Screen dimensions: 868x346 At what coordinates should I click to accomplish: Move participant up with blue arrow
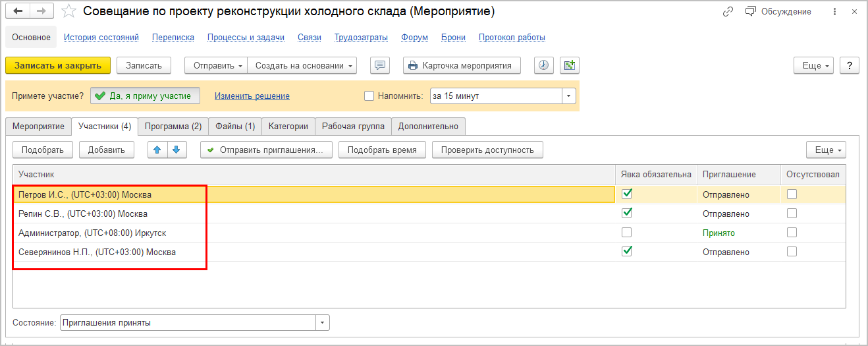[x=157, y=150]
